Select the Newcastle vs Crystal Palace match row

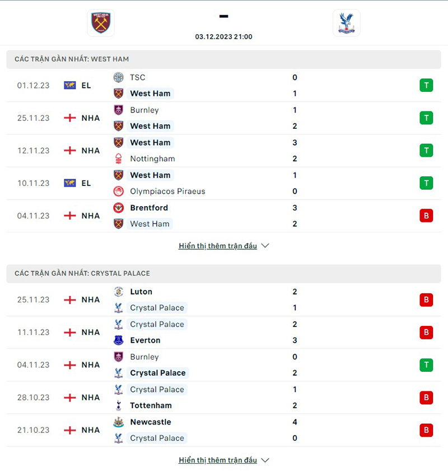coord(224,430)
